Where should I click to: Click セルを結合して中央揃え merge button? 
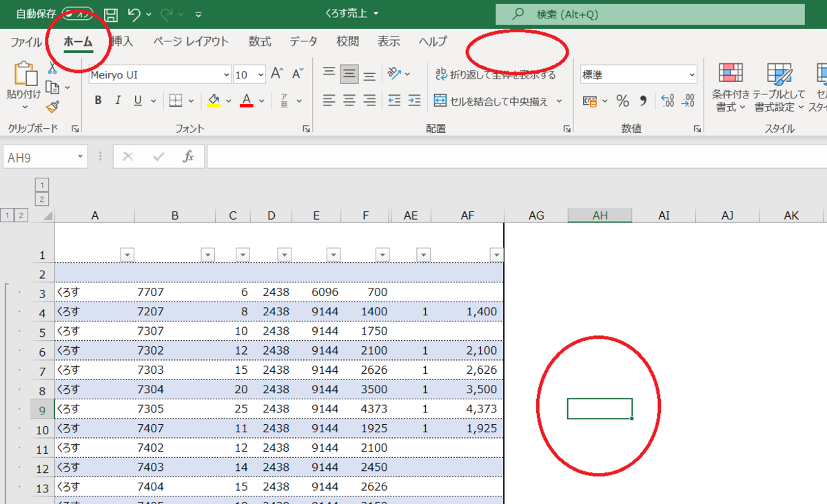[491, 101]
